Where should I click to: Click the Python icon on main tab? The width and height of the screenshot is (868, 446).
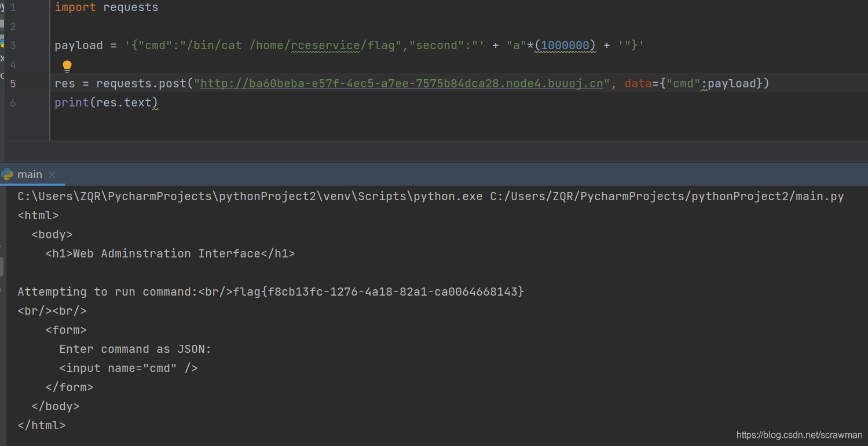[x=7, y=174]
